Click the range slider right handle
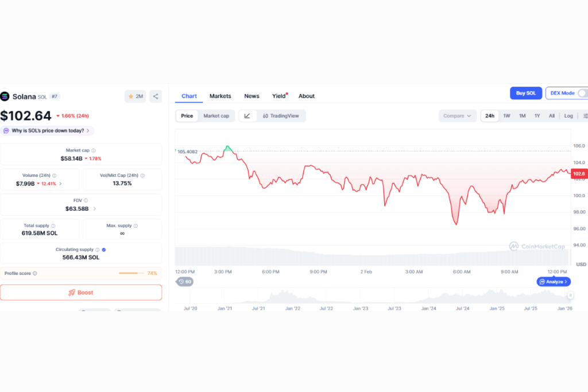588x392 pixels. (570, 296)
